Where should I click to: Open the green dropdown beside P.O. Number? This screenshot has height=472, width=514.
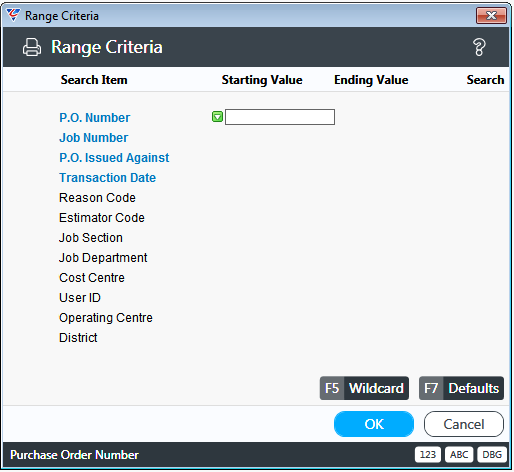coord(217,117)
